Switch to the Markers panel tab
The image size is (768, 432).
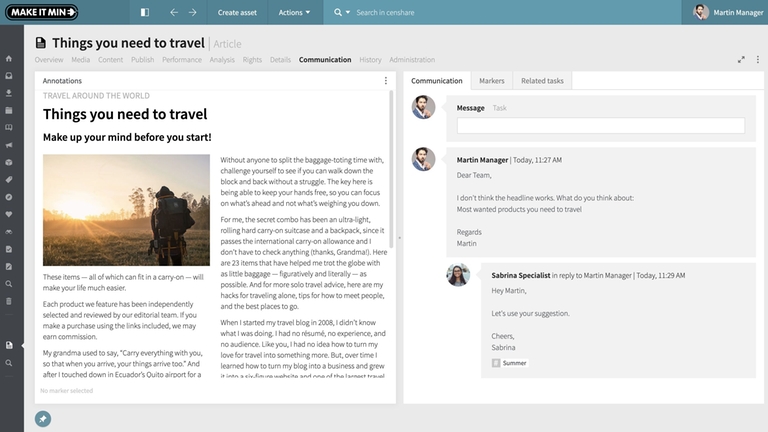click(x=492, y=81)
